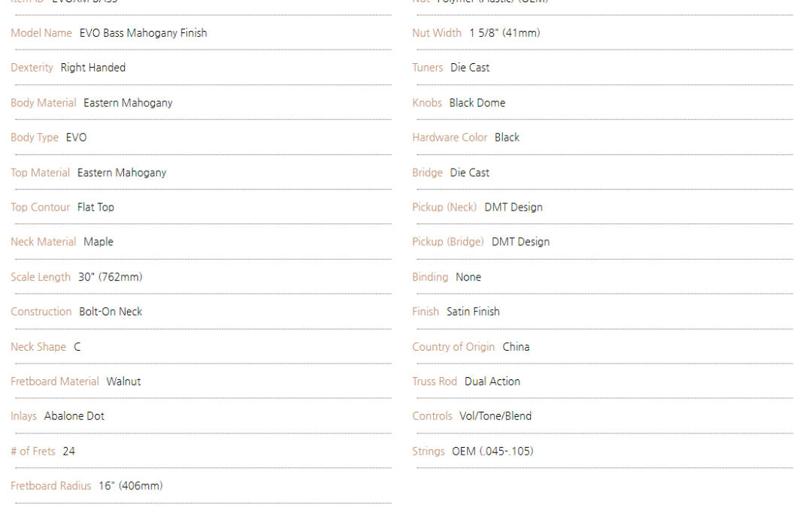
Task: Click the DMT Design bridge pickup value
Action: pyautogui.click(x=521, y=242)
